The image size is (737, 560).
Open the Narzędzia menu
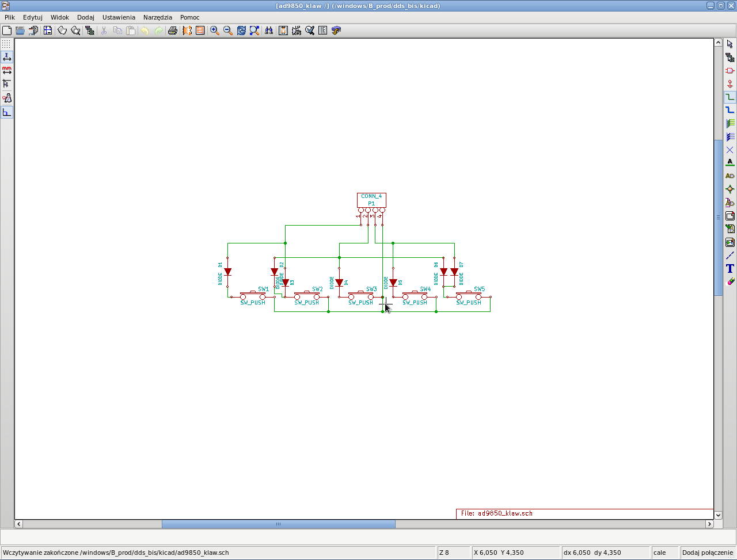(x=157, y=17)
